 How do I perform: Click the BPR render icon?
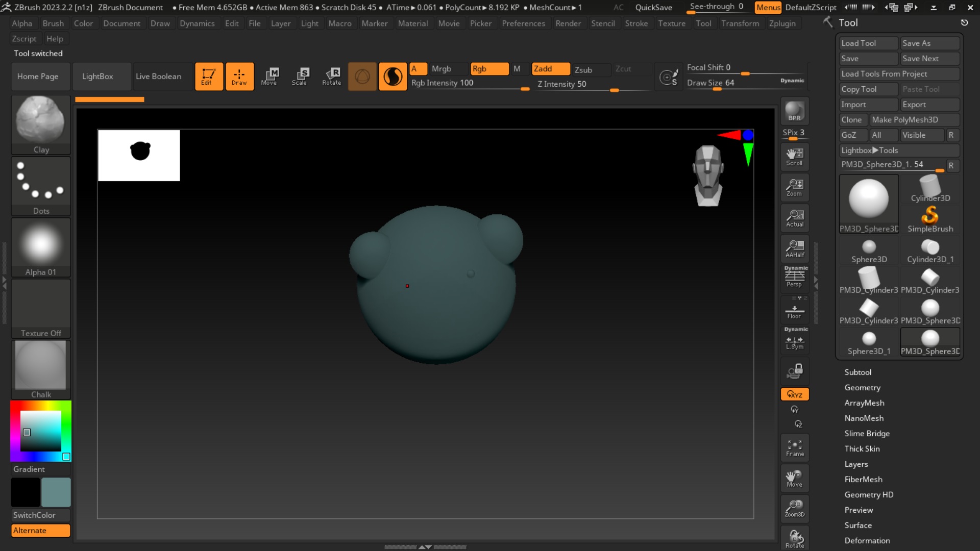pos(794,111)
